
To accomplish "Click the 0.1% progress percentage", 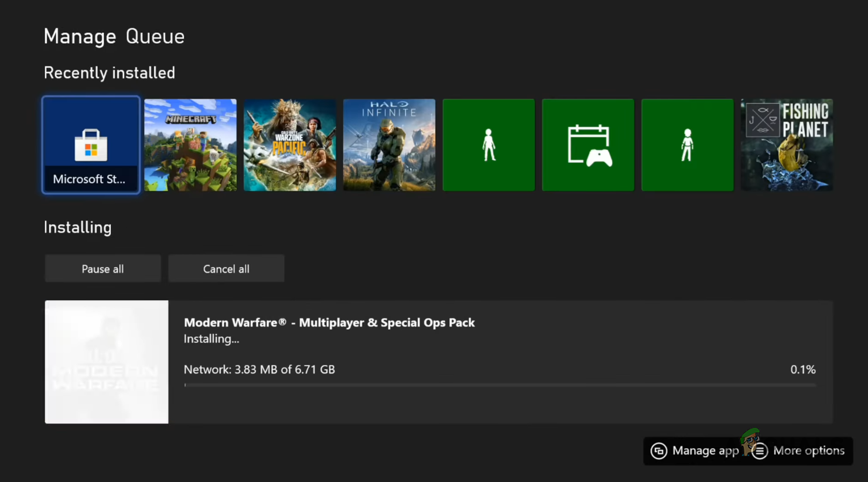I will tap(802, 370).
